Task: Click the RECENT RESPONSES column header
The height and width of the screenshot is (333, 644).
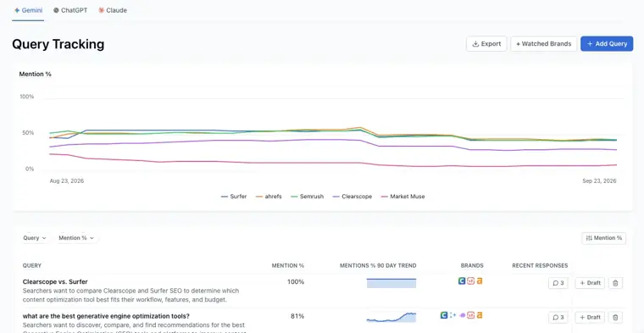Action: click(540, 266)
